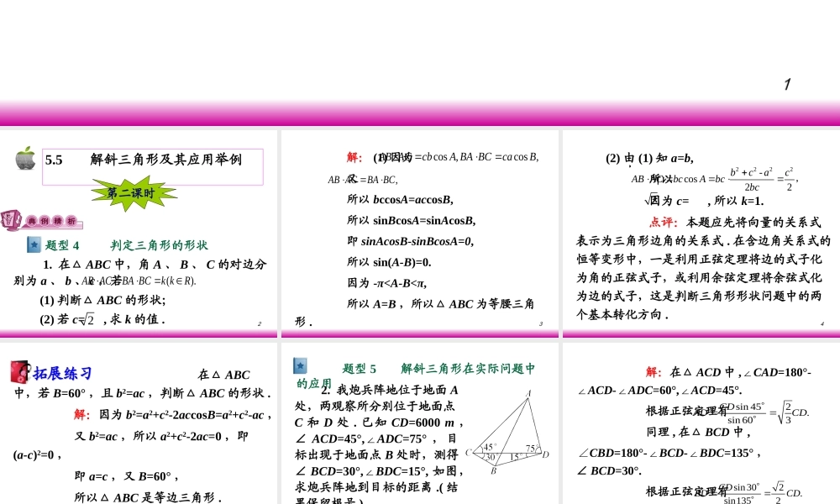Open the 拓展练习 slide thumbnail
Image resolution: width=840 pixels, height=504 pixels.
[x=139, y=423]
